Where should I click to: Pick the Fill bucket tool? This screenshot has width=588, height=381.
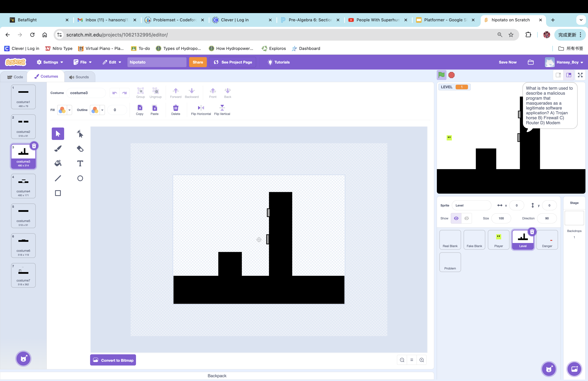(58, 163)
